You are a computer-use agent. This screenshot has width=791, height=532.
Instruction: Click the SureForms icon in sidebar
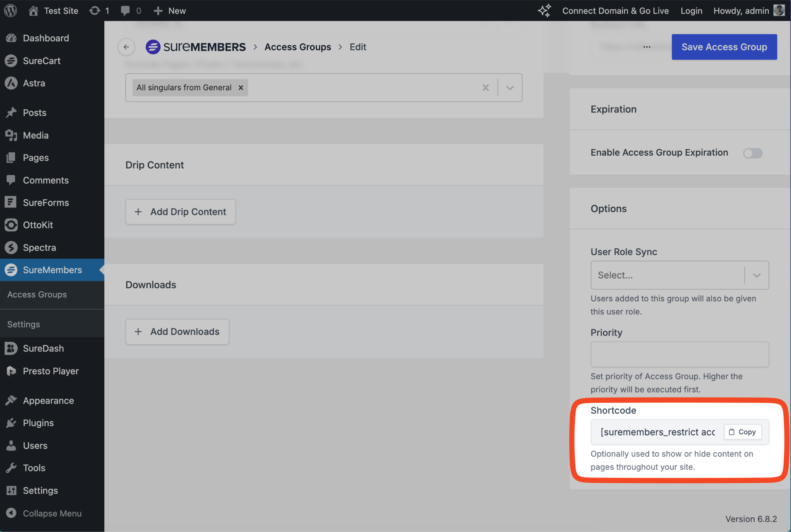tap(11, 202)
